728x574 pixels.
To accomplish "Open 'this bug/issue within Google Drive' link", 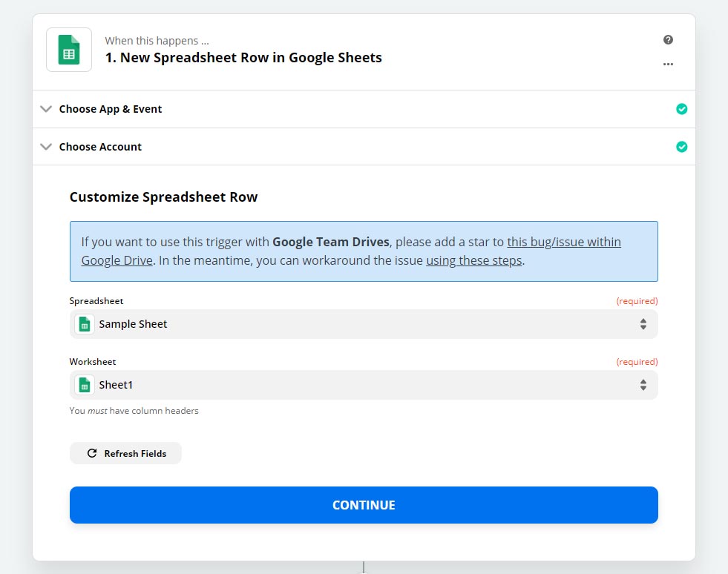I will 564,242.
